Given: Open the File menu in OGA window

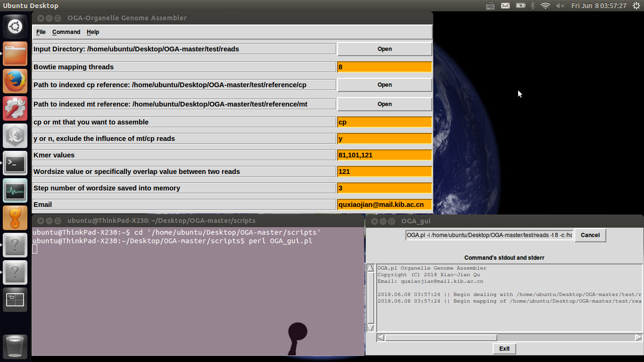Looking at the screenshot, I should point(41,32).
